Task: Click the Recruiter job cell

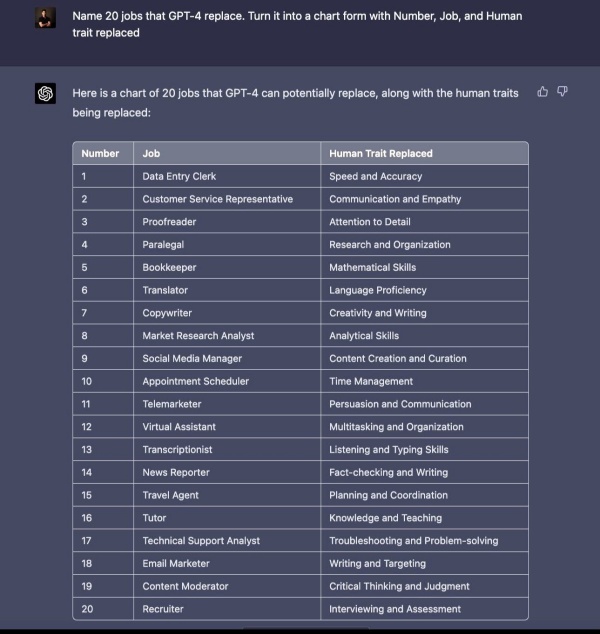Action: click(x=163, y=609)
